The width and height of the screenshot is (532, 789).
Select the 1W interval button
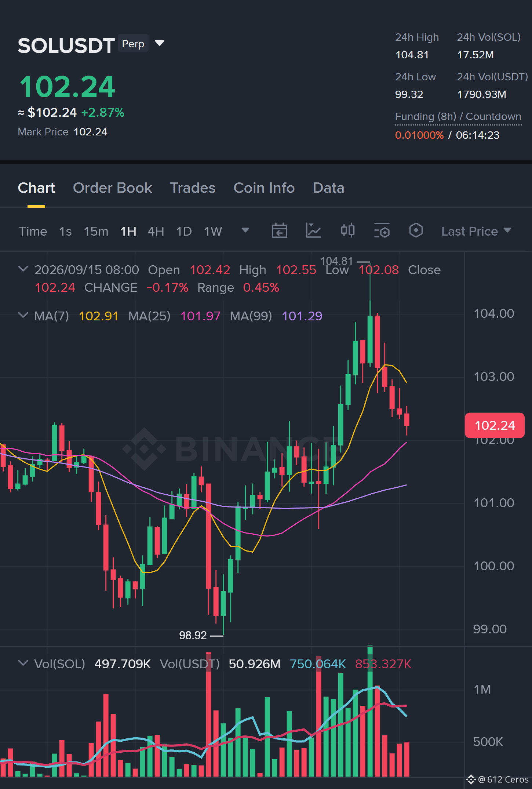[213, 231]
